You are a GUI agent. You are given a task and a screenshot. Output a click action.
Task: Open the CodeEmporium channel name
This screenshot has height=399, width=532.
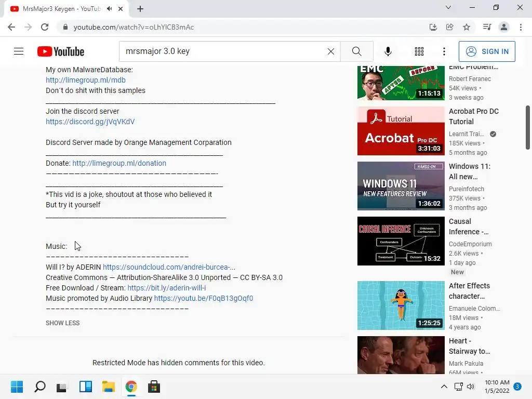[470, 244]
